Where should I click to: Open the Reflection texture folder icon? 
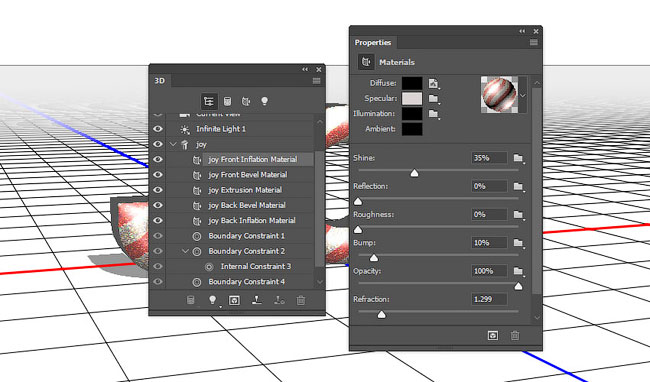(519, 186)
